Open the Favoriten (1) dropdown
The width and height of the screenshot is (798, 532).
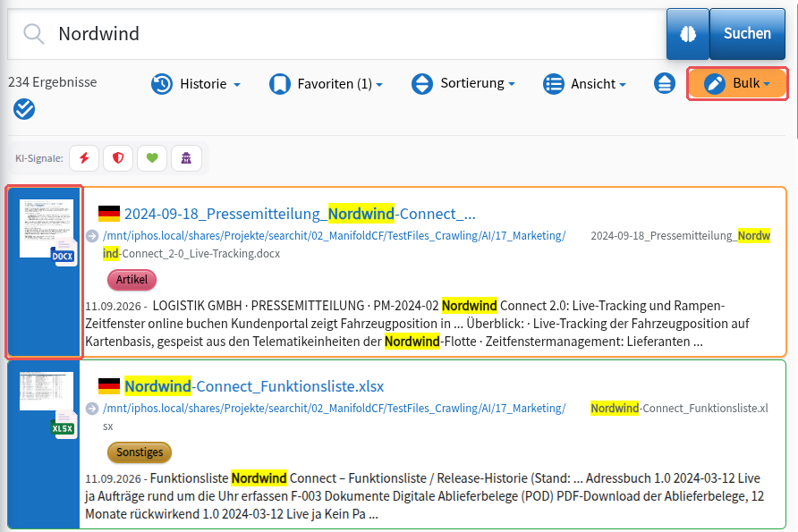coord(327,84)
